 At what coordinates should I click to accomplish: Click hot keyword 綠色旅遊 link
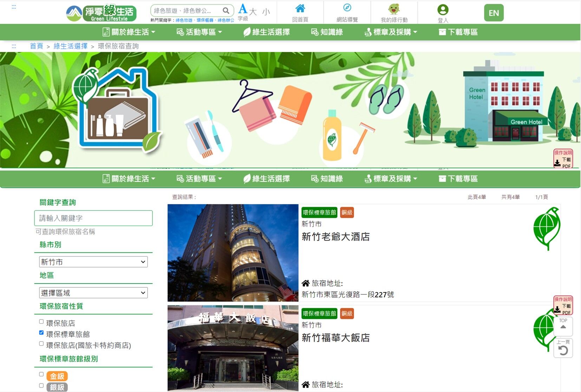(184, 20)
